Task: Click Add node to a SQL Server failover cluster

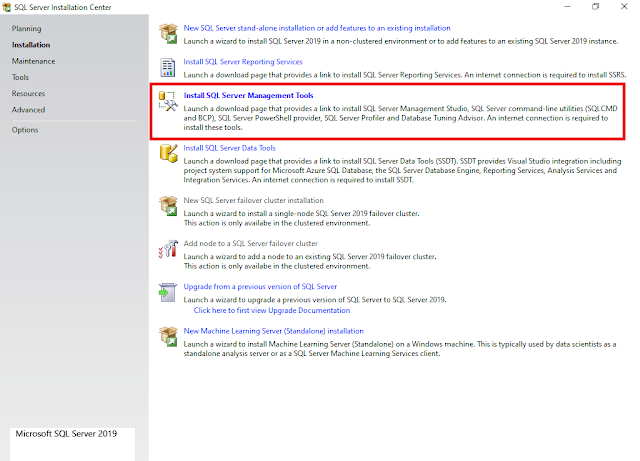Action: [x=251, y=243]
